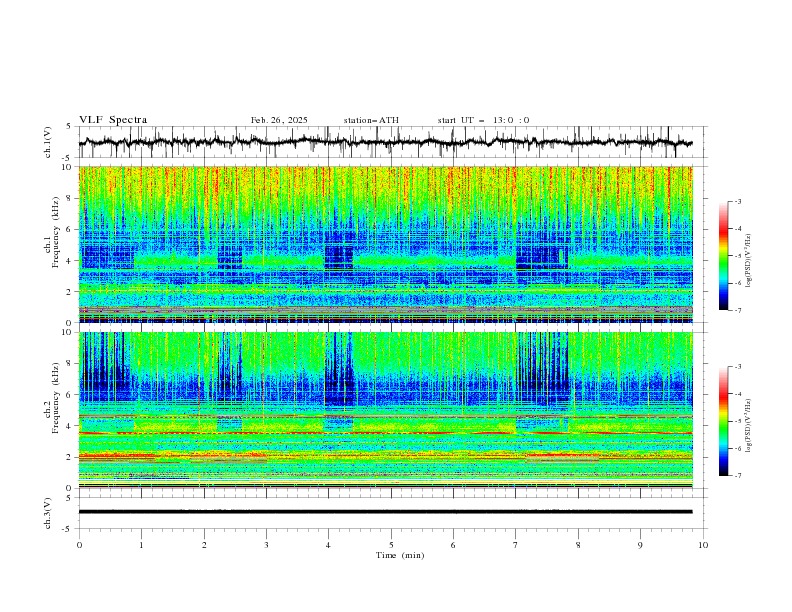The height and width of the screenshot is (612, 792).
Task: Click the '6' frequency tick on the ch.2 axis
Action: point(70,394)
